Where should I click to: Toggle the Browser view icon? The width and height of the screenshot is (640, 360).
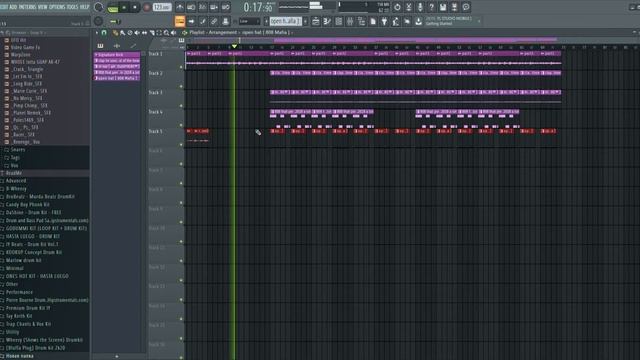coord(361,22)
